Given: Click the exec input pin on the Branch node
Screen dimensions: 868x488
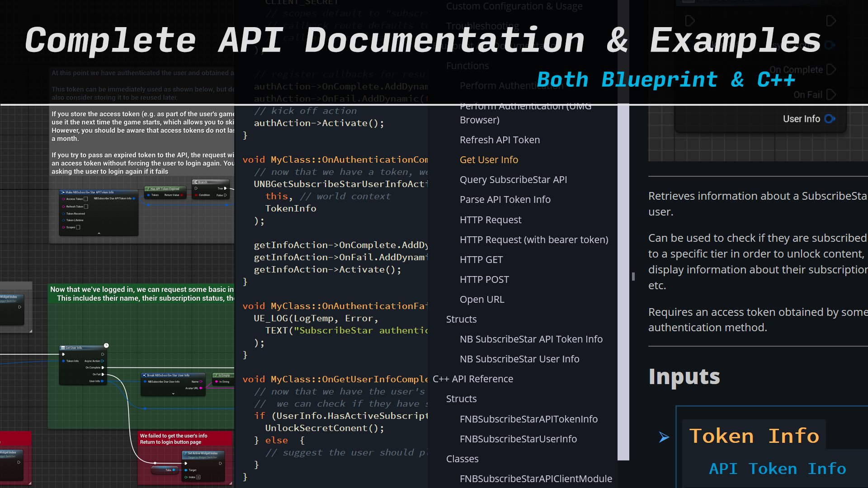Looking at the screenshot, I should click(196, 188).
